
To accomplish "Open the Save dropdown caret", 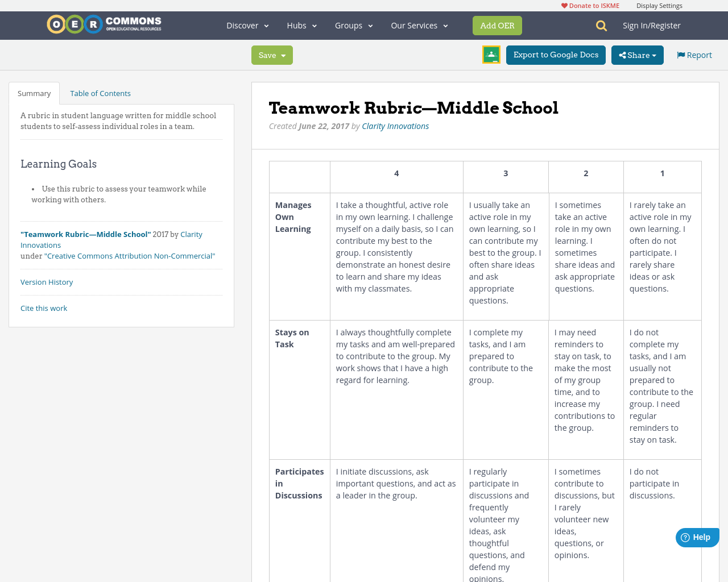I will coord(283,55).
